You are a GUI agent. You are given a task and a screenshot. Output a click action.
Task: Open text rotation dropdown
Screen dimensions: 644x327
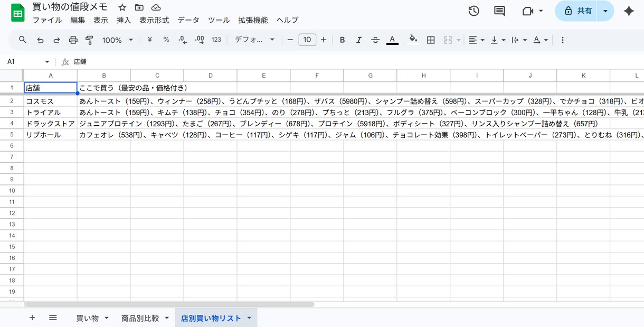pos(540,40)
